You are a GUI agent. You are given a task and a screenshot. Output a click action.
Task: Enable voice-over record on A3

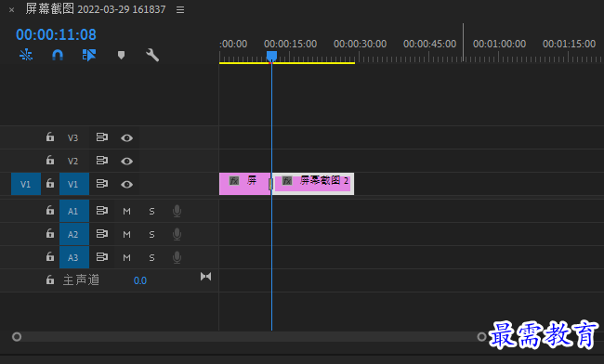(x=177, y=257)
